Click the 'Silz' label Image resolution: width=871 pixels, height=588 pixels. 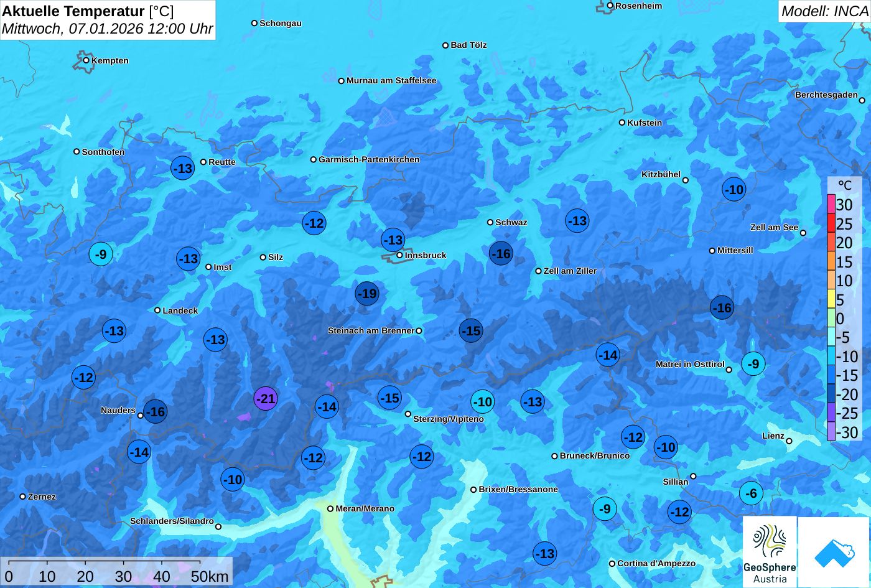tap(276, 257)
